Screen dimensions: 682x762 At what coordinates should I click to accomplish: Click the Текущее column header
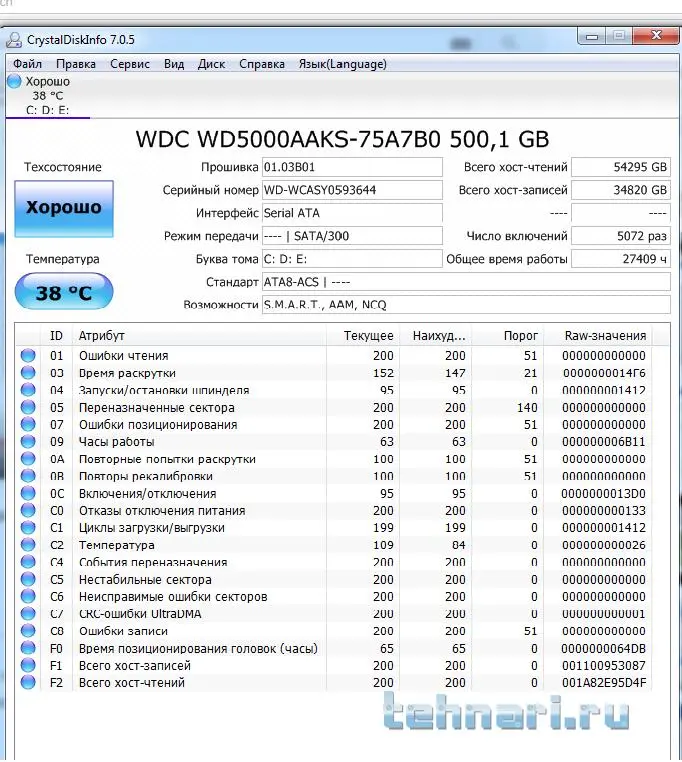click(x=363, y=335)
